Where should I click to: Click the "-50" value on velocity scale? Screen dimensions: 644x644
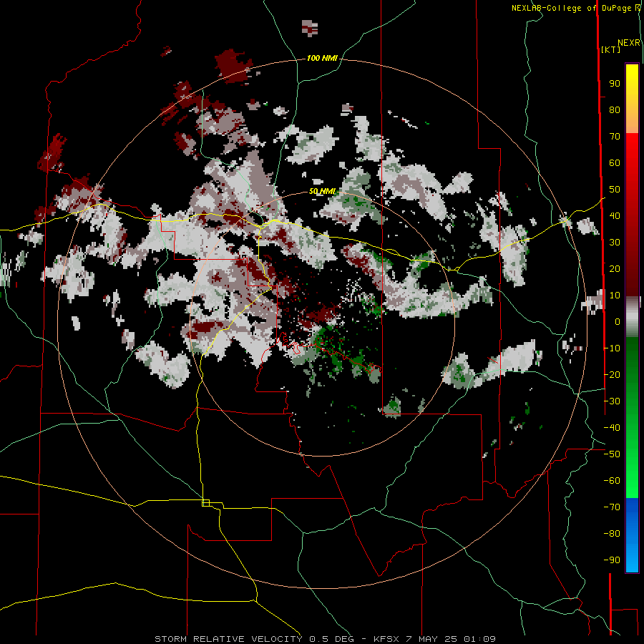(612, 454)
